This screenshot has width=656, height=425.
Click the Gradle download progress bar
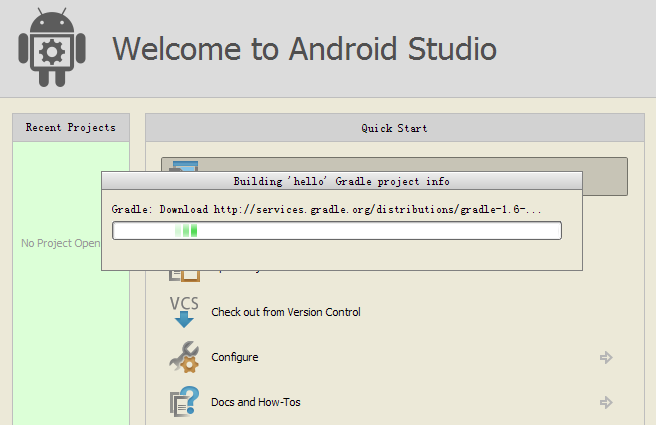click(x=337, y=230)
